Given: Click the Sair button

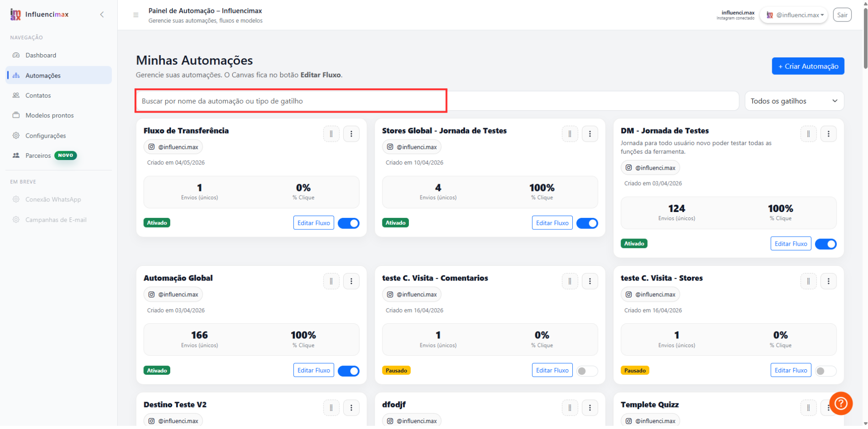Looking at the screenshot, I should (842, 15).
